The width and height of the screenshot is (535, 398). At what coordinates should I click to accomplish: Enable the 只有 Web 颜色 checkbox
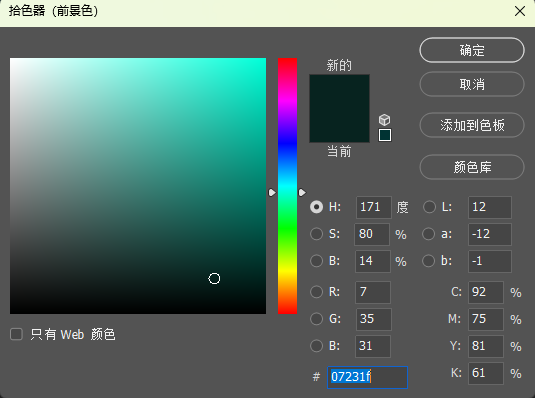[16, 334]
